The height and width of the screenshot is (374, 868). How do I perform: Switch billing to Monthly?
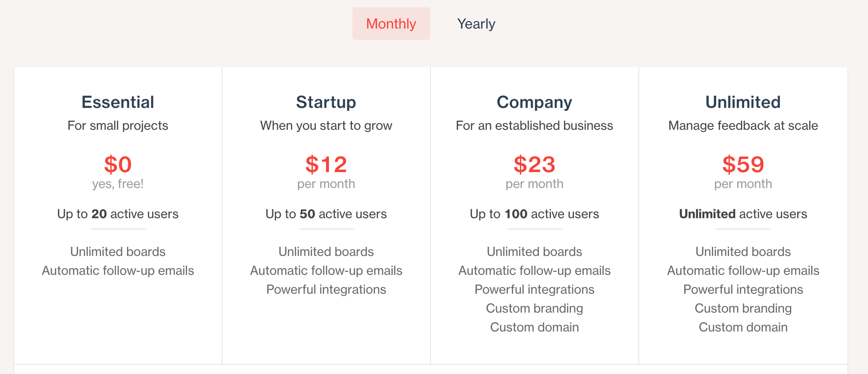[391, 24]
